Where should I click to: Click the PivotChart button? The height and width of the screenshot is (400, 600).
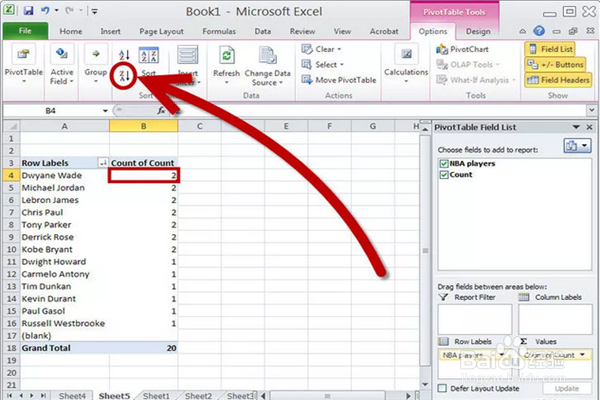tap(463, 49)
